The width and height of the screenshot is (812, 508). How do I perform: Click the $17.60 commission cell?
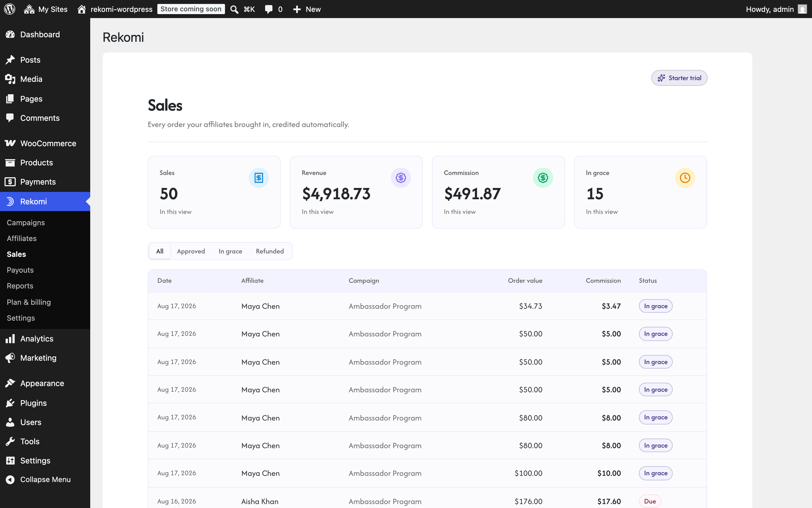tap(609, 501)
